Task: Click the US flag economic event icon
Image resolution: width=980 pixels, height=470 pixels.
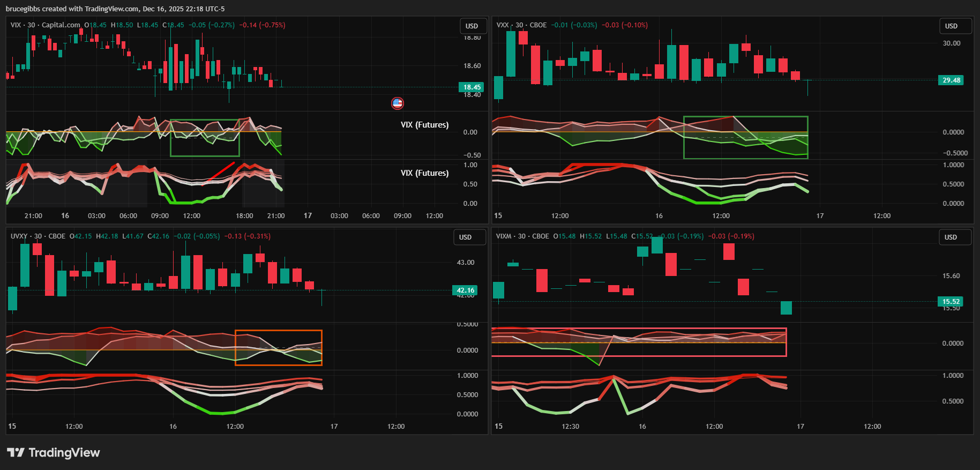Action: pyautogui.click(x=397, y=103)
